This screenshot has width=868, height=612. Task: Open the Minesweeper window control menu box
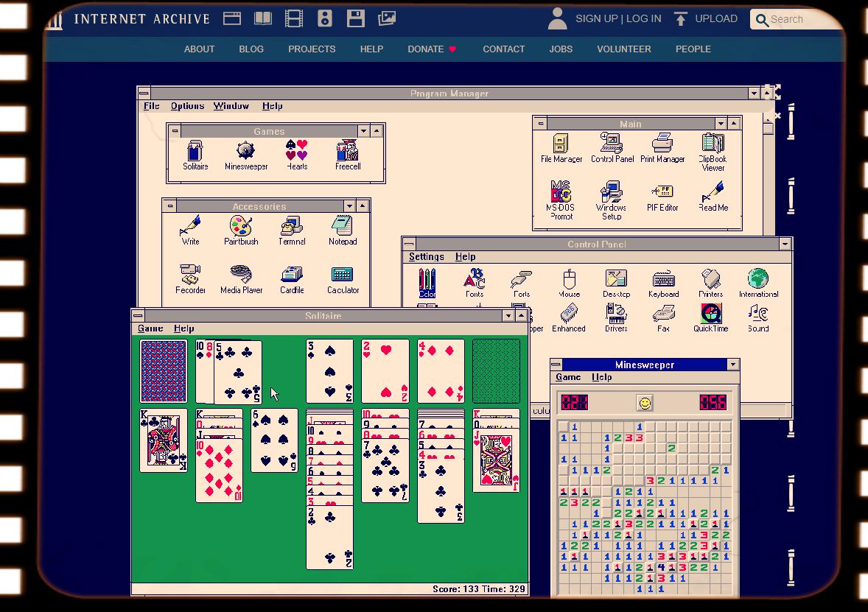(556, 364)
